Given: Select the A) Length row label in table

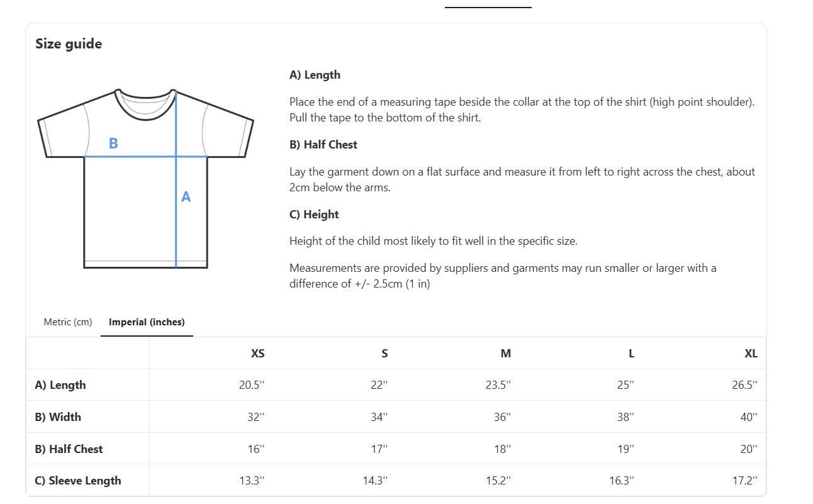Looking at the screenshot, I should pos(60,385).
